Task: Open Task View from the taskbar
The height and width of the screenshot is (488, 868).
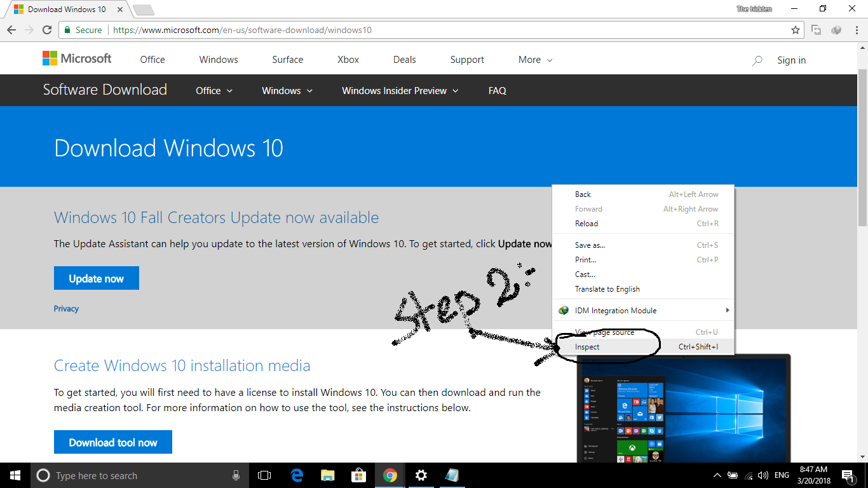Action: pos(264,475)
